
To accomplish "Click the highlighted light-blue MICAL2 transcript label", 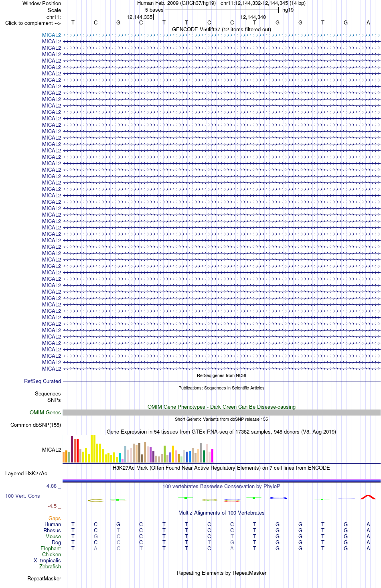I will point(51,35).
